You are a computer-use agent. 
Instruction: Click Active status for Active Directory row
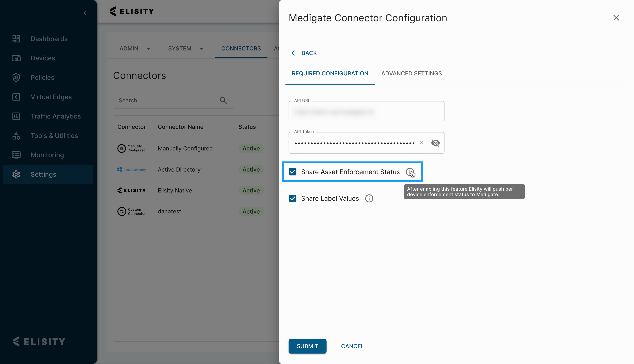(x=251, y=170)
